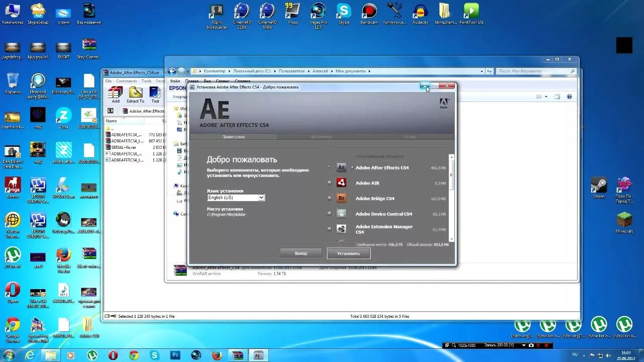Viewport: 644px width, 362px height.
Task: Toggle the Adobe Extension Manager CS4 checkbox
Action: click(330, 229)
